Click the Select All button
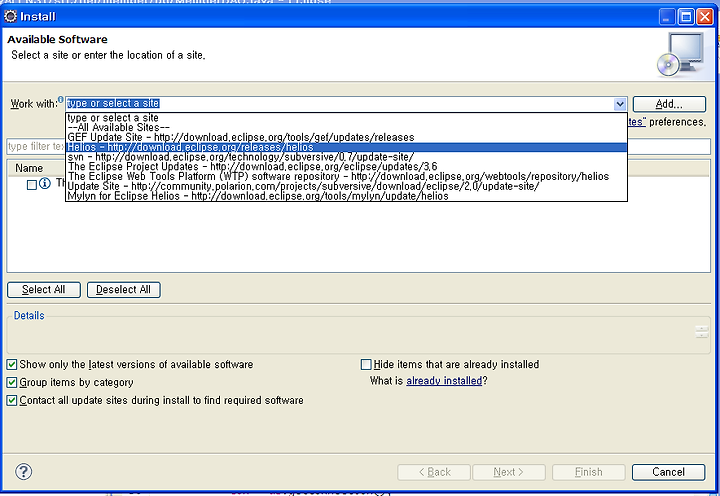 44,290
